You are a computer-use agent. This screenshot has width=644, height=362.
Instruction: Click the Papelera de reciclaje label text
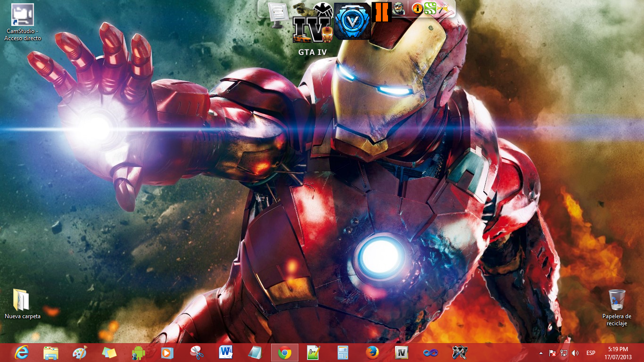[617, 320]
